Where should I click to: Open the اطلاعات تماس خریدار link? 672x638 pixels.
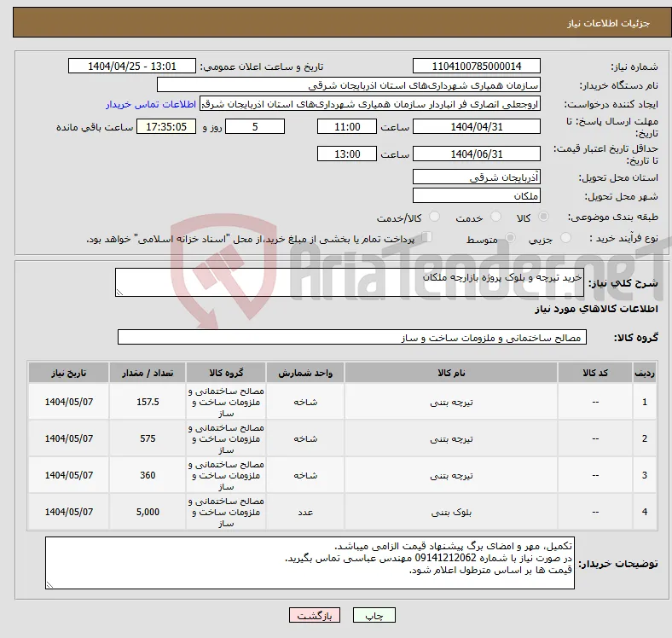click(x=151, y=104)
